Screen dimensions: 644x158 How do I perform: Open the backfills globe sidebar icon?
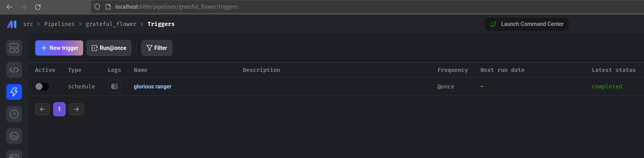point(14,136)
